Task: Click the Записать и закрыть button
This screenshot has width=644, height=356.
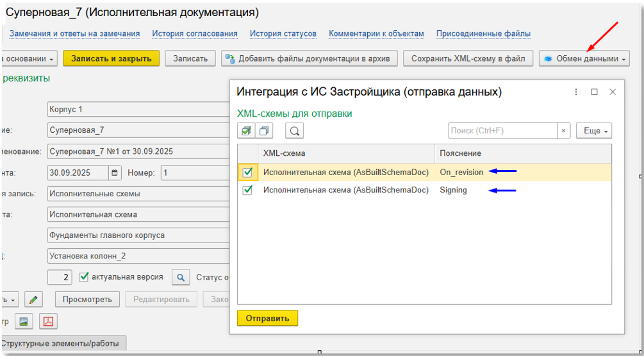Action: pyautogui.click(x=111, y=59)
